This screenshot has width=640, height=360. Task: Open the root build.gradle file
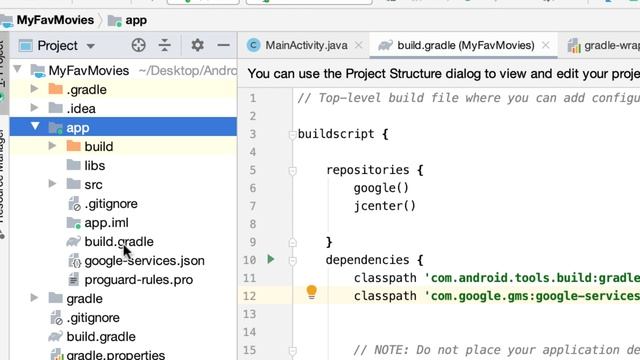[101, 337]
